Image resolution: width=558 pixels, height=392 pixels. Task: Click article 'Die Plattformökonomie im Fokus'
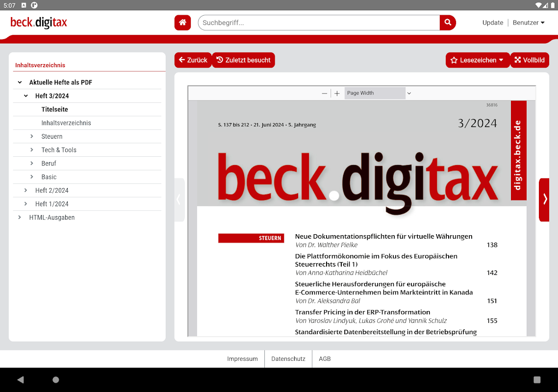376,260
